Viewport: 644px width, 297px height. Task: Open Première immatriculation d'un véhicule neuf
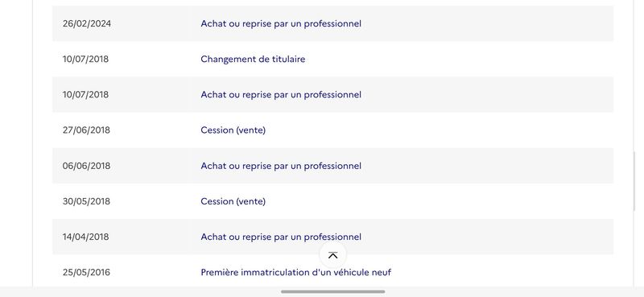click(295, 272)
